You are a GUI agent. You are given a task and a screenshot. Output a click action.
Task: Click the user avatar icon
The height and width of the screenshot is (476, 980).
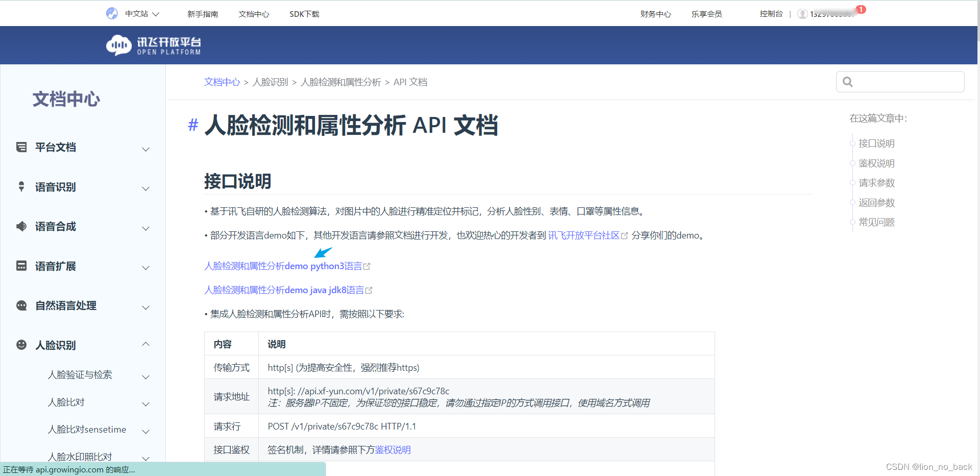coord(802,14)
